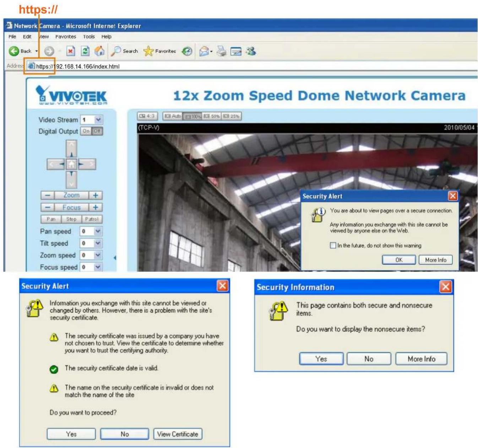The image size is (478, 448).
Task: Focus farther with the Focus plus button
Action: (x=96, y=207)
